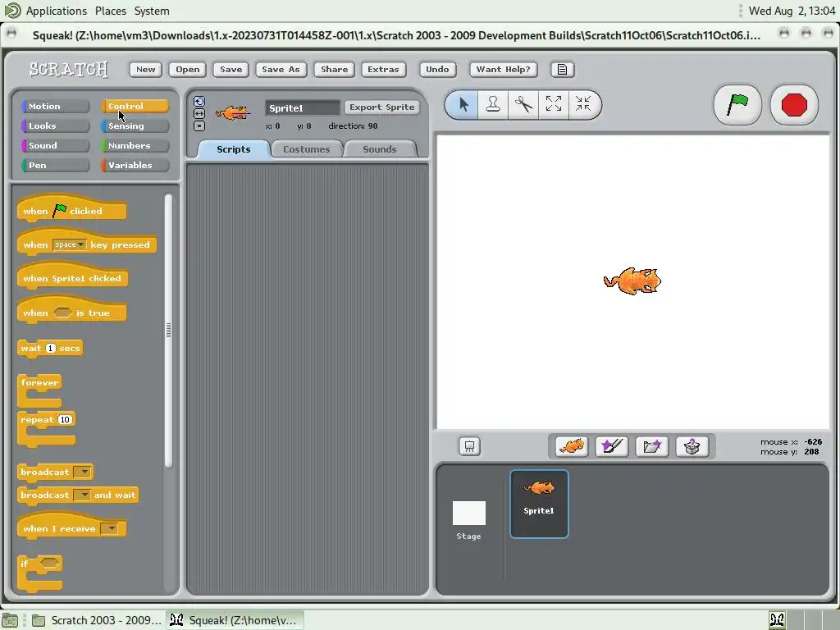Click the Save button
Screen dimensions: 840x630
coord(231,69)
